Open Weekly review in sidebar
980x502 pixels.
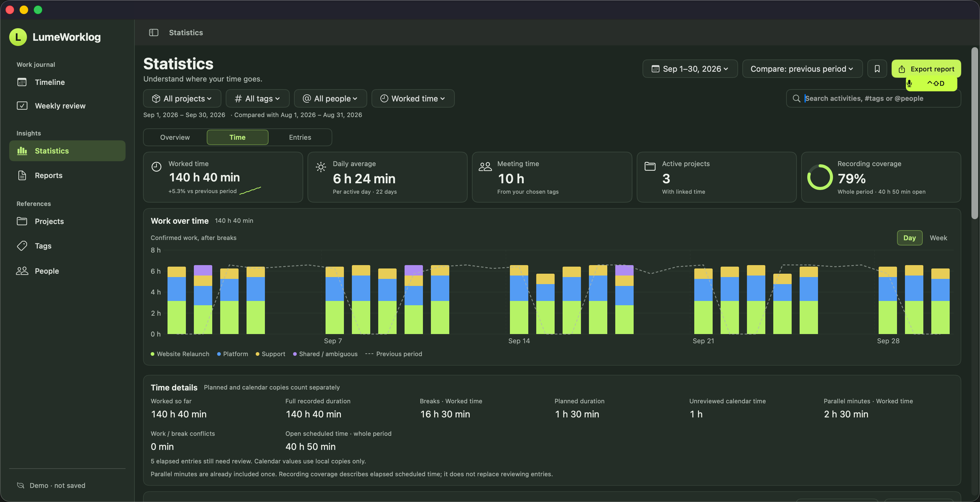click(x=67, y=106)
